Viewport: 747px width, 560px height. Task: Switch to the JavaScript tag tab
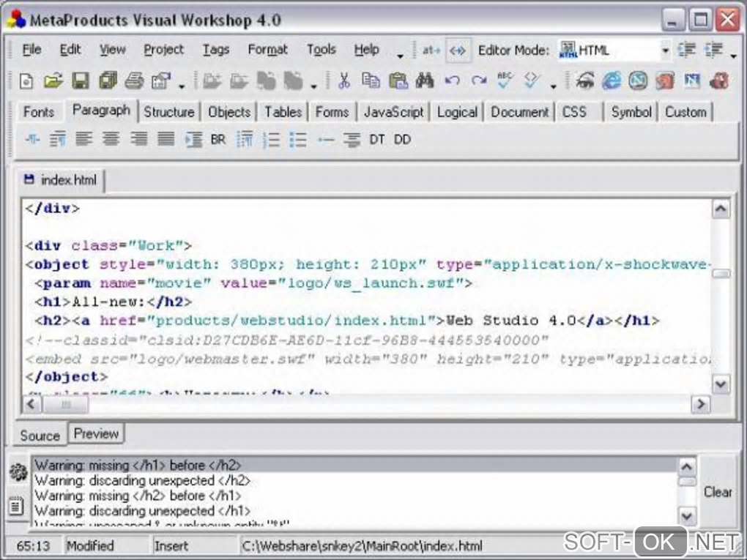click(393, 113)
